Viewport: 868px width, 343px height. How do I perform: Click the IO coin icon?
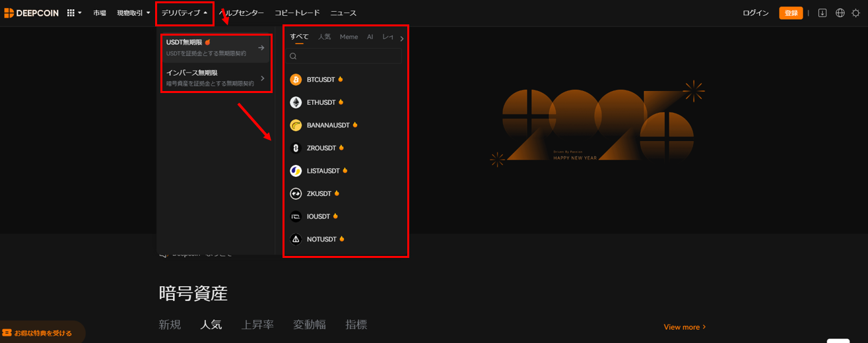(296, 216)
